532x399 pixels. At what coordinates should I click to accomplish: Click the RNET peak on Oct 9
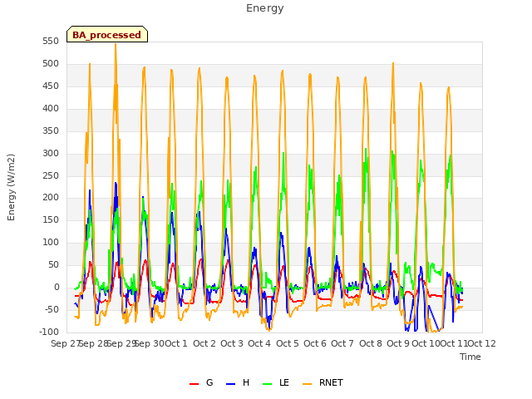[x=393, y=63]
